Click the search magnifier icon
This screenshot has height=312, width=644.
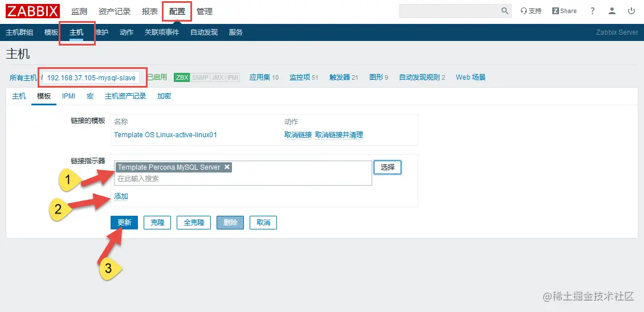coord(505,11)
